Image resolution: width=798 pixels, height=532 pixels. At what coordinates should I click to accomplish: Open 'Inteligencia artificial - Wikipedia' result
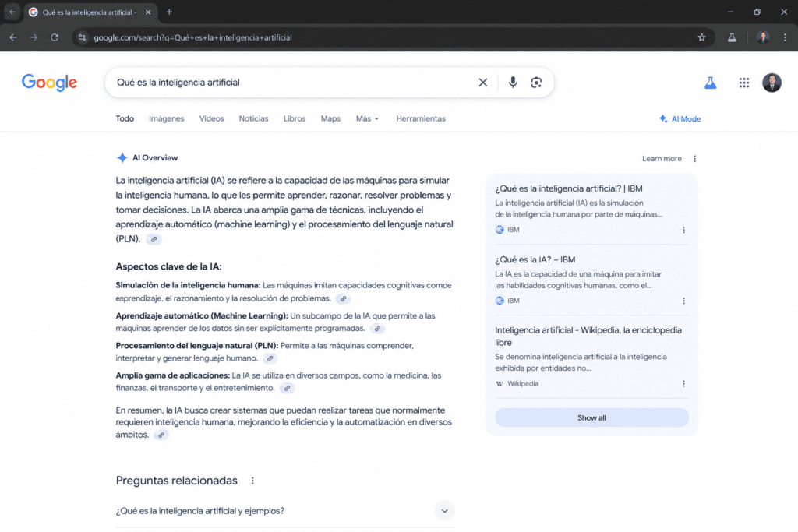point(588,336)
